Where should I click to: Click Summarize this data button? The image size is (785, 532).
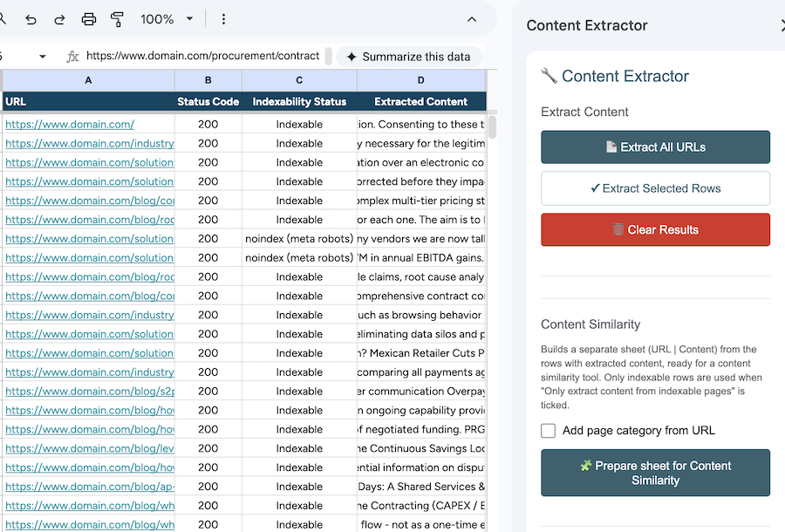pos(409,57)
